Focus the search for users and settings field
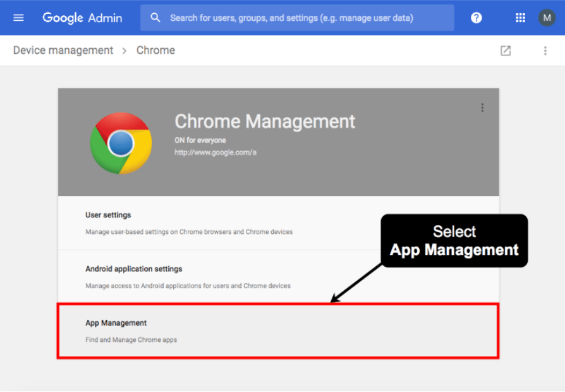 297,18
